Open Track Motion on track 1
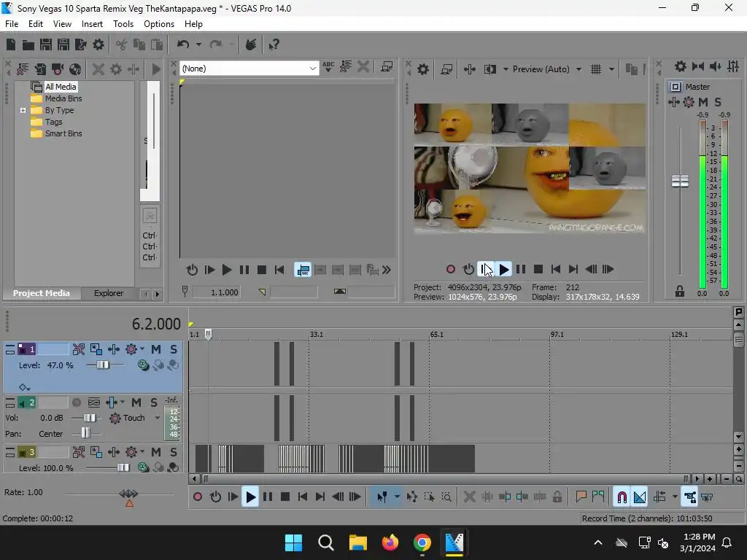The height and width of the screenshot is (560, 747). point(96,349)
